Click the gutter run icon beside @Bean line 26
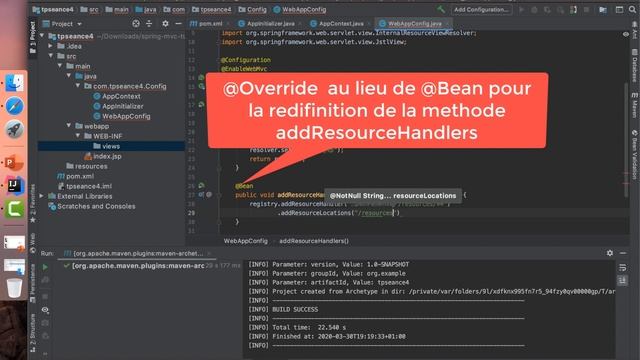The height and width of the screenshot is (360, 640). [202, 185]
